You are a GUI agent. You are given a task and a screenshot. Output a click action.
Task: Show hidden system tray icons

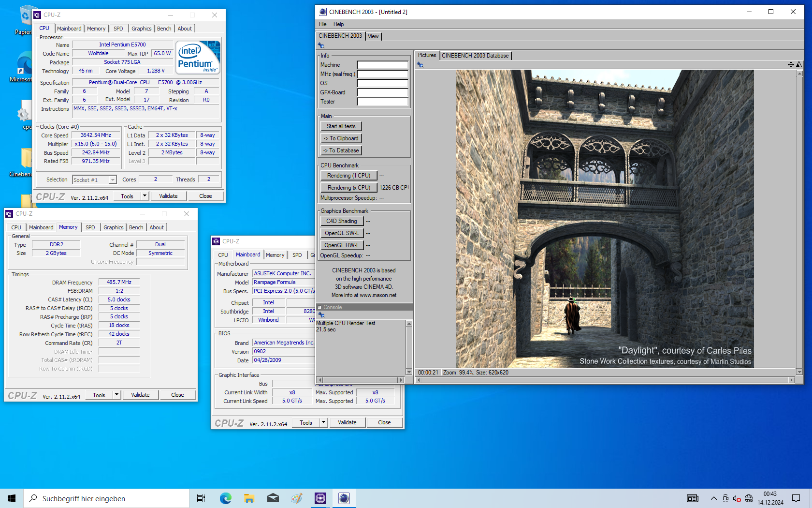[713, 498]
